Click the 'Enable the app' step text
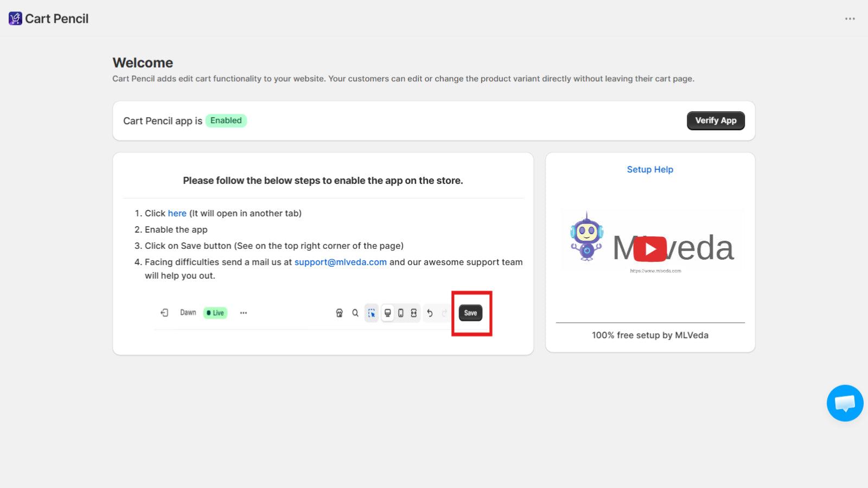 click(x=176, y=229)
